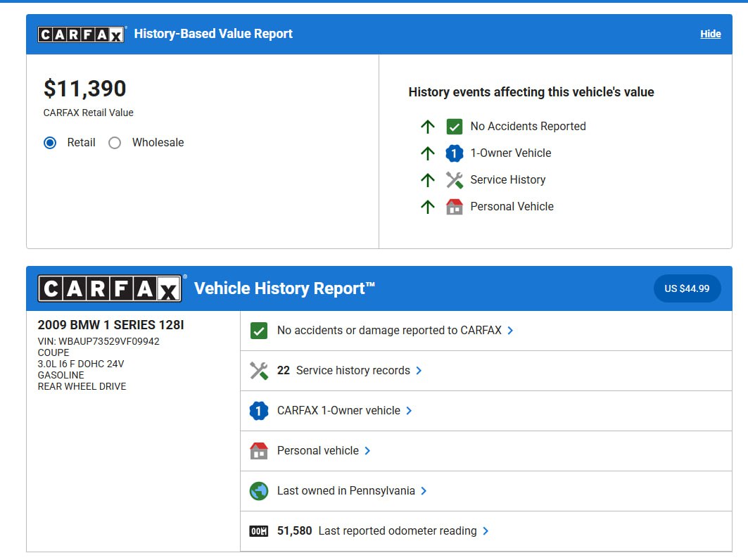Click History events affecting this vehicle's value heading

(x=531, y=92)
